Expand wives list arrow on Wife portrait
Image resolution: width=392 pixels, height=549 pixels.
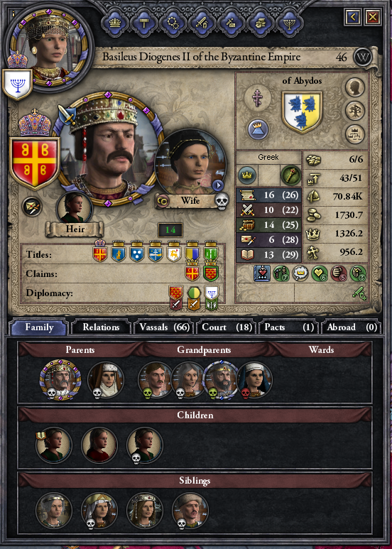(x=218, y=185)
